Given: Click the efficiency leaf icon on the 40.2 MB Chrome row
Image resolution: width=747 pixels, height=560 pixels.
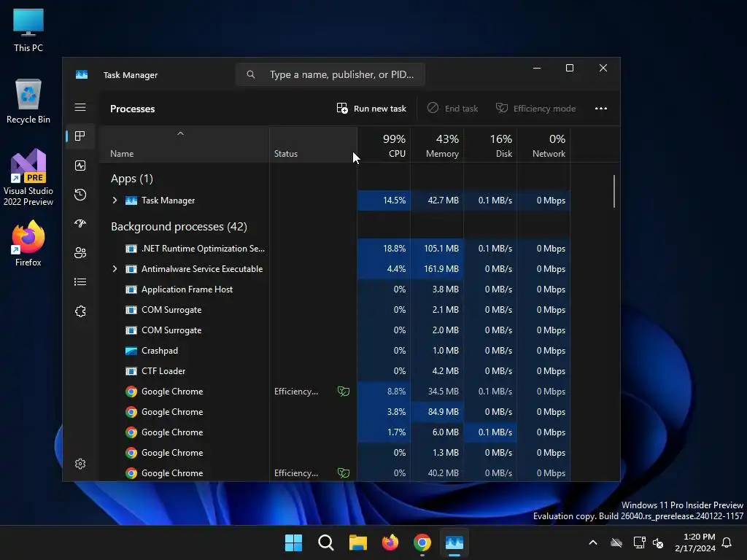Looking at the screenshot, I should pos(344,472).
